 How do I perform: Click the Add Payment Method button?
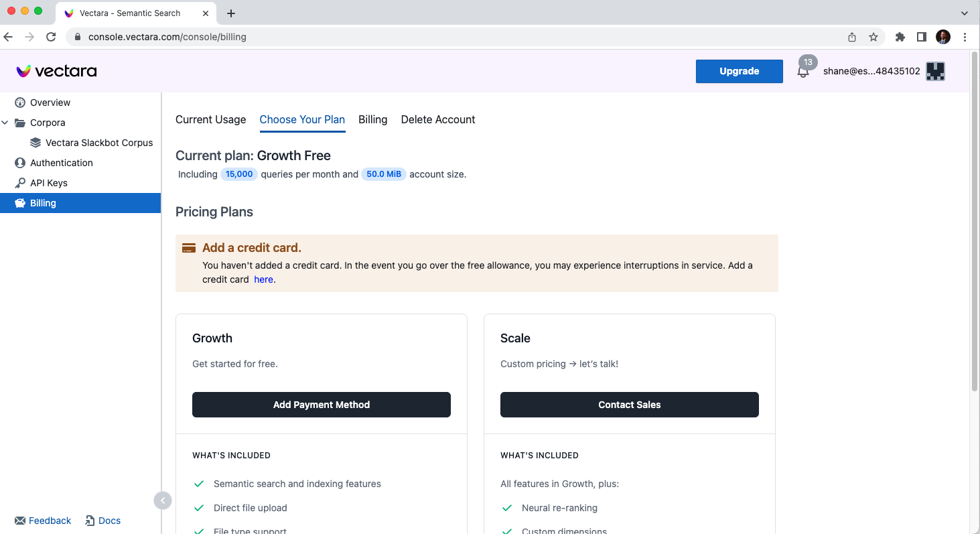point(321,405)
